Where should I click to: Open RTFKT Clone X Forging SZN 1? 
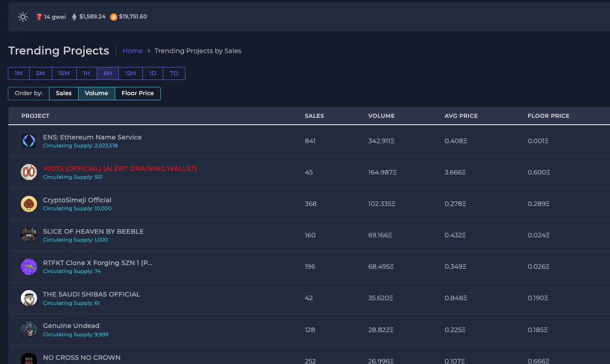[98, 263]
